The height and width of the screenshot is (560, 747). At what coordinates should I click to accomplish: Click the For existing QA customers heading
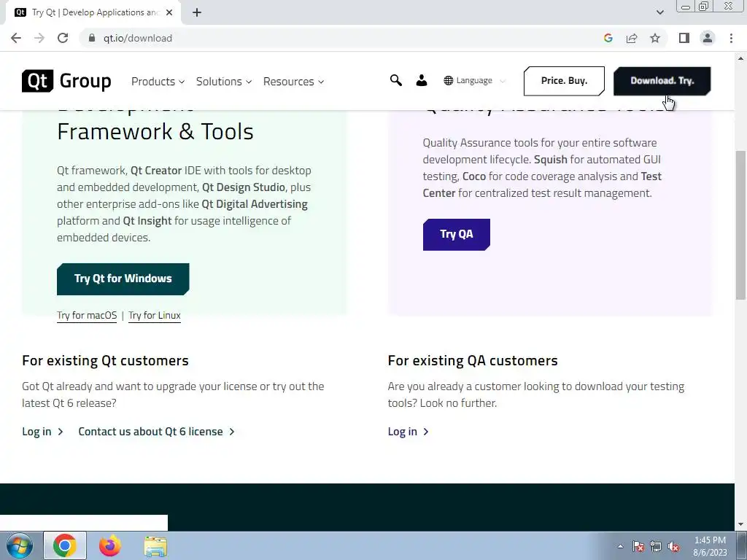[x=473, y=360]
